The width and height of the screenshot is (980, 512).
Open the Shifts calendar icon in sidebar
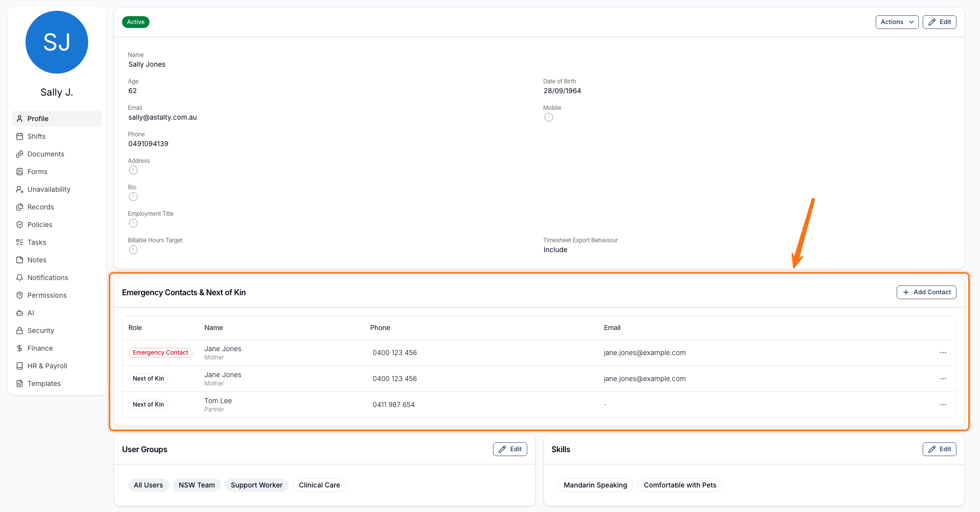point(20,136)
